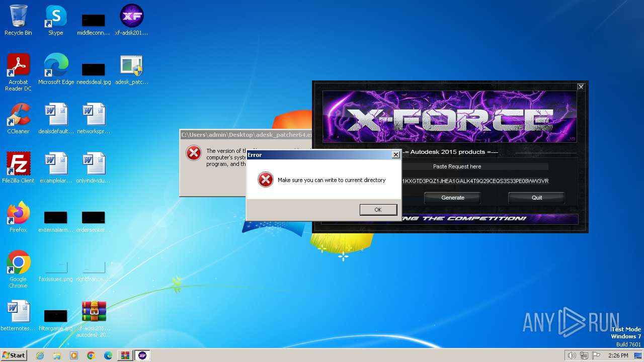Viewport: 644px width, 362px height.
Task: Select the ordersenter desktop file
Action: pos(94,221)
